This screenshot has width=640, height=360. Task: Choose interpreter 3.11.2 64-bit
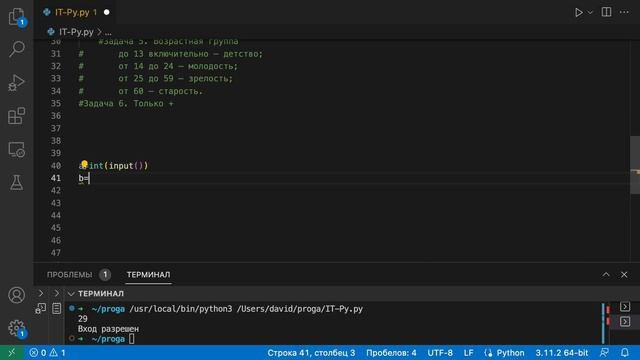[562, 353]
